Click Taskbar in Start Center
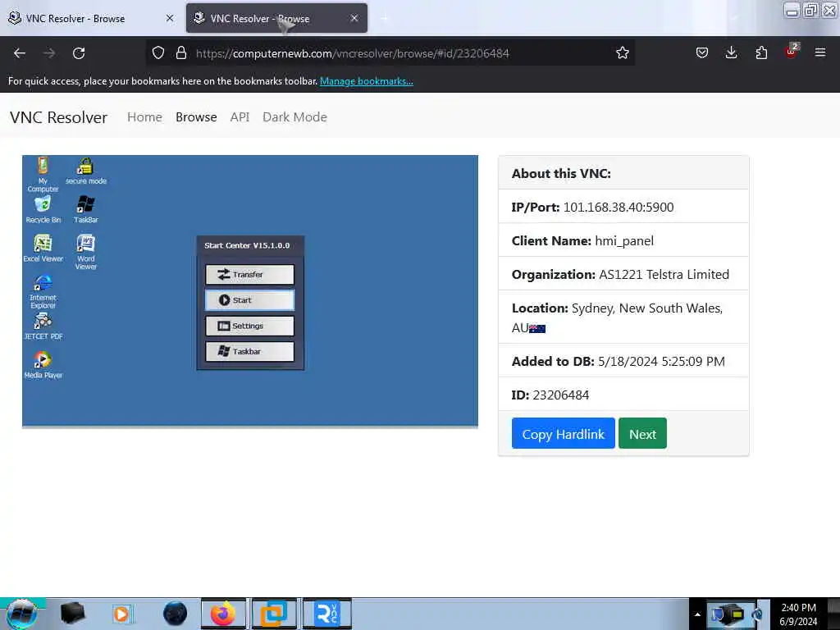 tap(249, 351)
